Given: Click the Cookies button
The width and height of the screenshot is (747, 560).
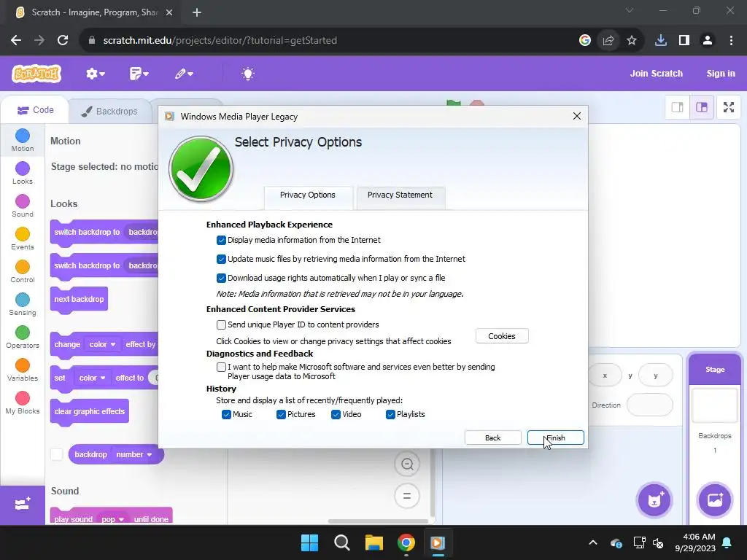Looking at the screenshot, I should [x=502, y=336].
